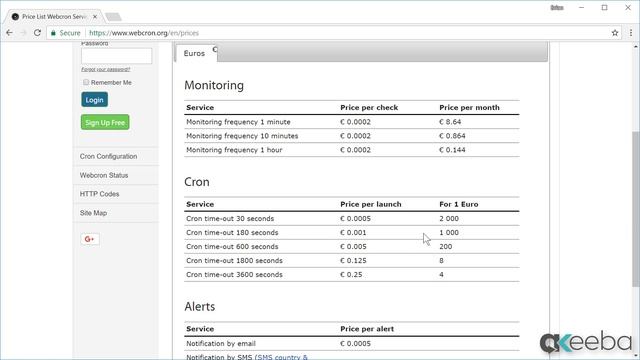
Task: Select 'Cron time-out 1800 seconds' row text
Action: point(234,260)
